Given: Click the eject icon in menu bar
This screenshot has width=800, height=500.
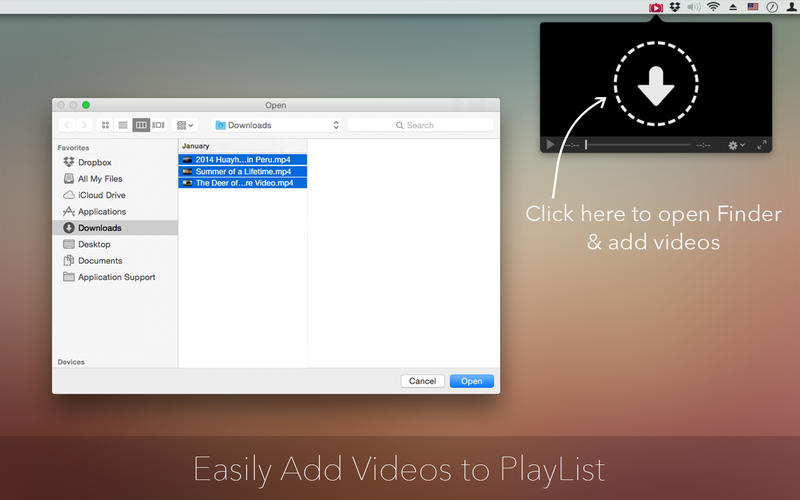Looking at the screenshot, I should 733,7.
